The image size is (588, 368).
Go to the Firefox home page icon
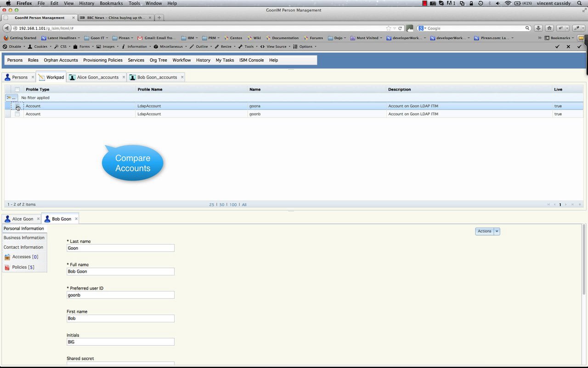549,28
